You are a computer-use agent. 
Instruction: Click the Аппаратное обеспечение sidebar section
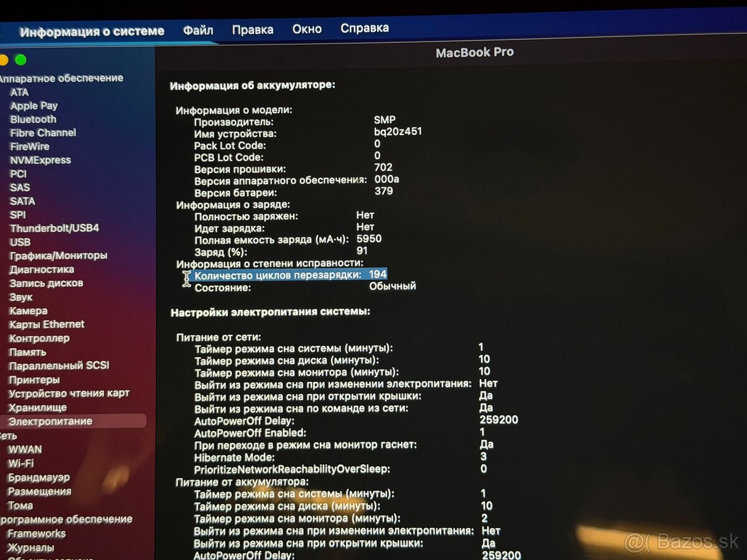click(62, 78)
